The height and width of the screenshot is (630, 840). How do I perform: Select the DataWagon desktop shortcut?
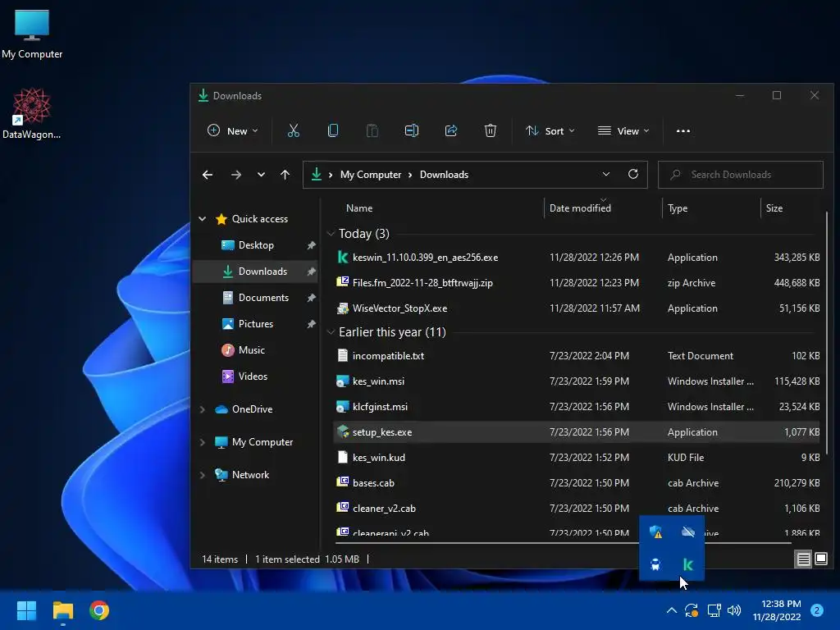coord(32,113)
